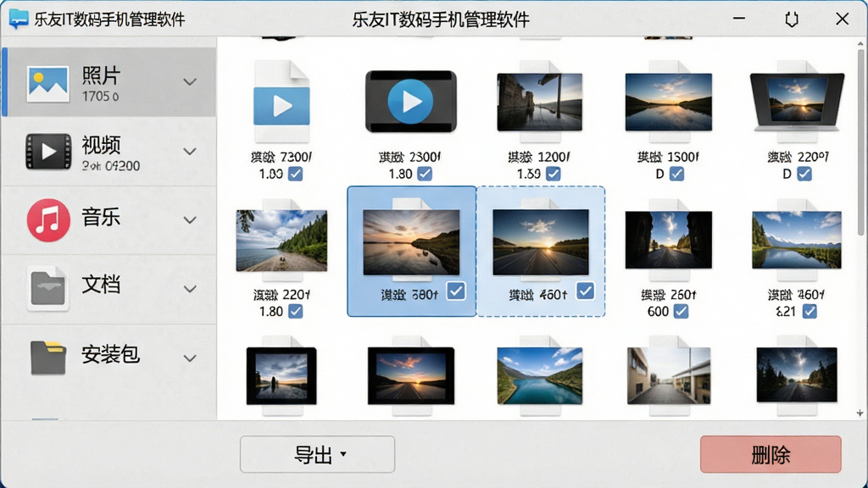Click the restore window icon in title bar
The image size is (868, 488).
point(792,19)
